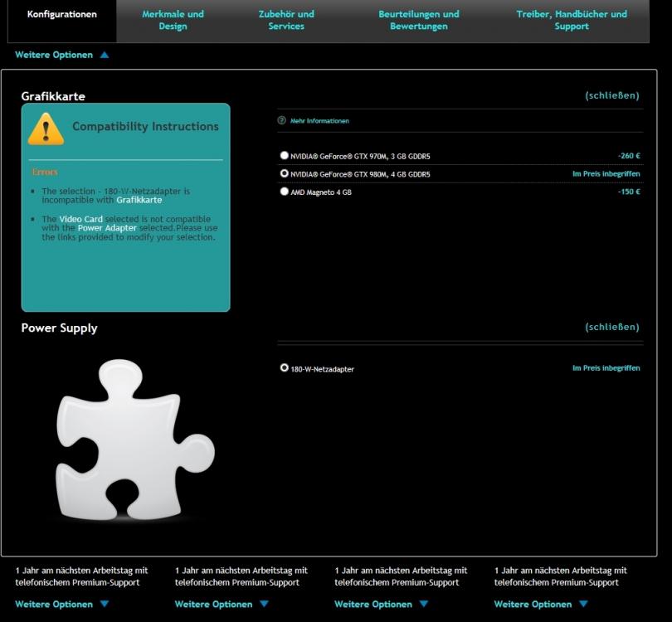Switch to Merkmale und Design tab
This screenshot has width=672, height=622.
point(173,20)
